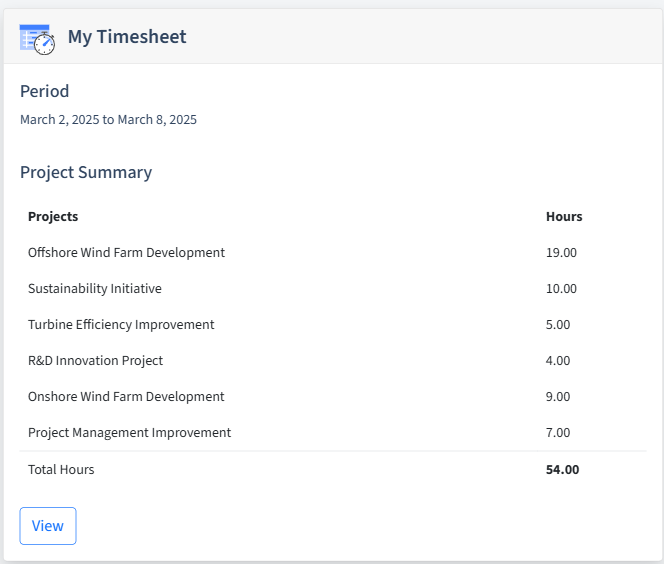Click the Total Hours label
The height and width of the screenshot is (564, 664).
pos(61,470)
